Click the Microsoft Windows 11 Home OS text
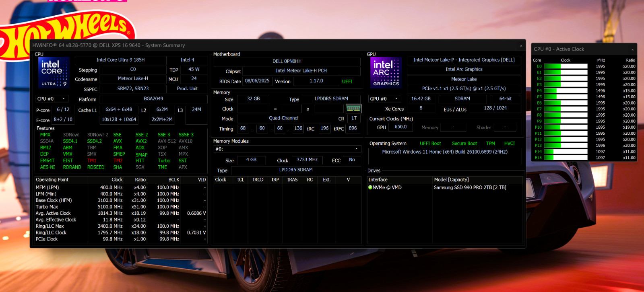This screenshot has height=292, width=644. (x=445, y=152)
